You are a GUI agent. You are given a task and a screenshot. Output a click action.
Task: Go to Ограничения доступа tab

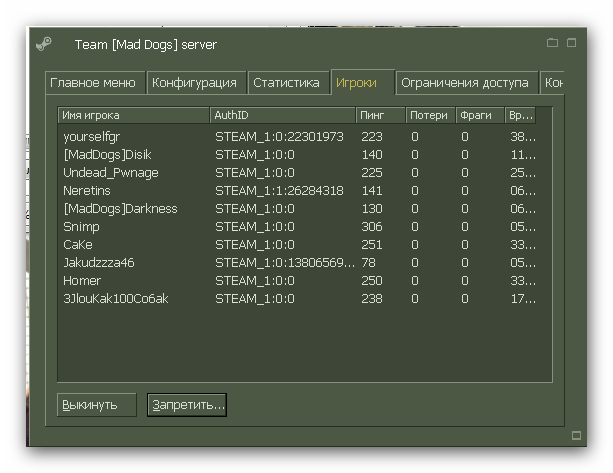click(467, 82)
